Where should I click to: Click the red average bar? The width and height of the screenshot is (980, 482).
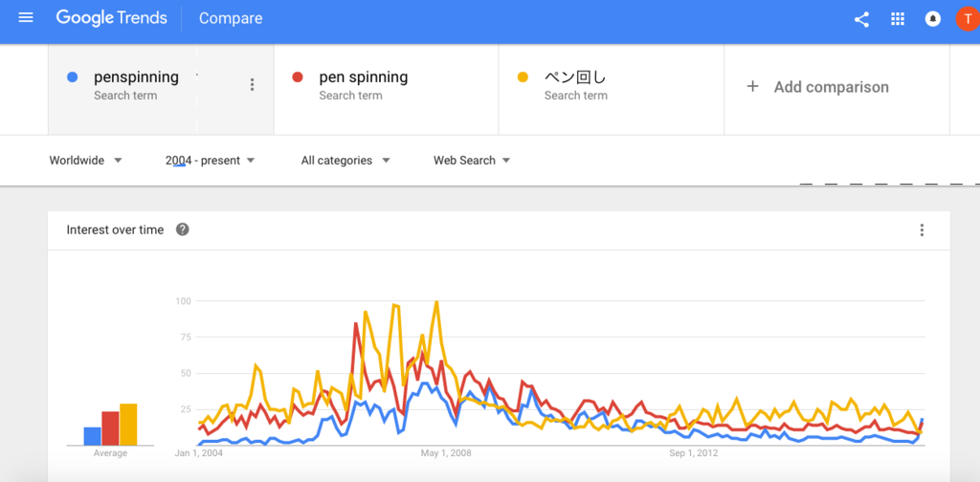[110, 428]
